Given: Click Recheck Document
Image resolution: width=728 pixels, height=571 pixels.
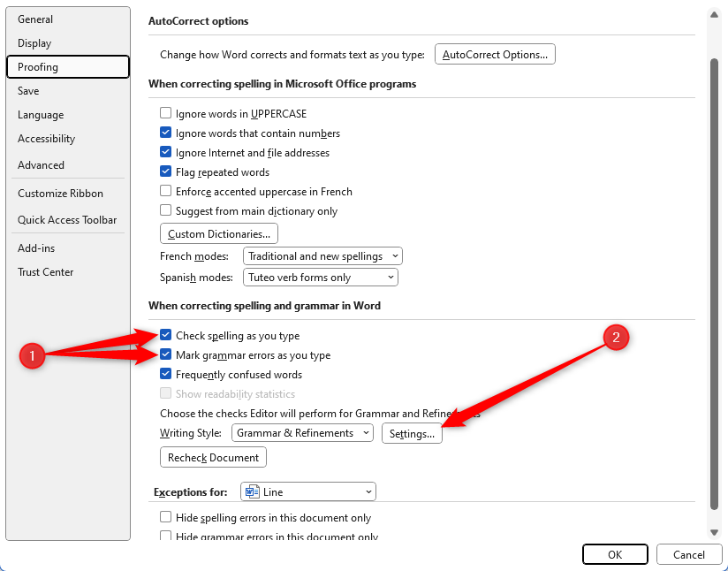Looking at the screenshot, I should [x=212, y=457].
